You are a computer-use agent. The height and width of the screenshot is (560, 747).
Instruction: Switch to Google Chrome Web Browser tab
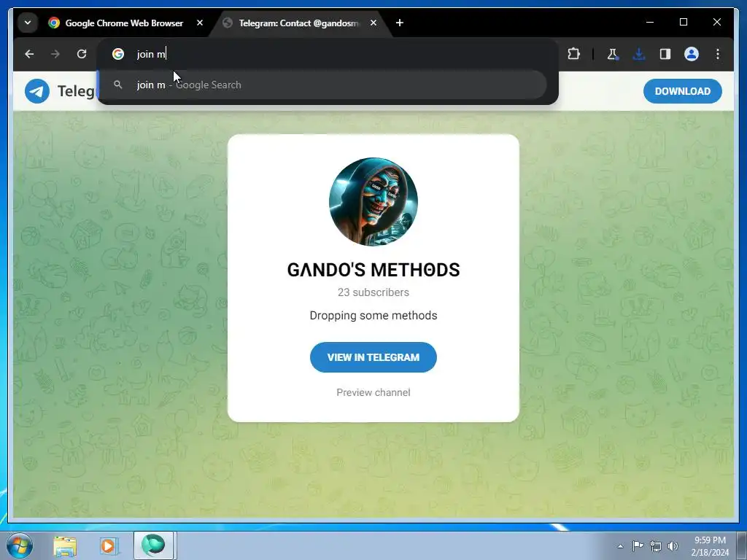click(x=124, y=23)
